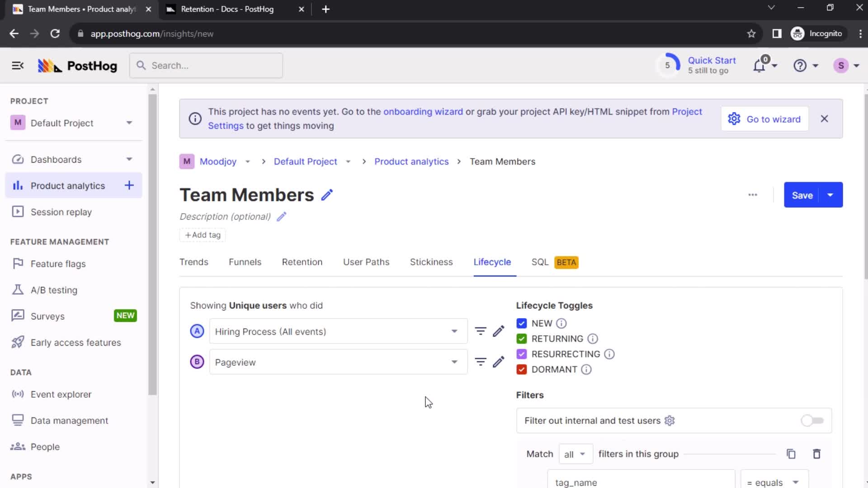868x488 pixels.
Task: Click the filter icon for event B
Action: click(481, 361)
